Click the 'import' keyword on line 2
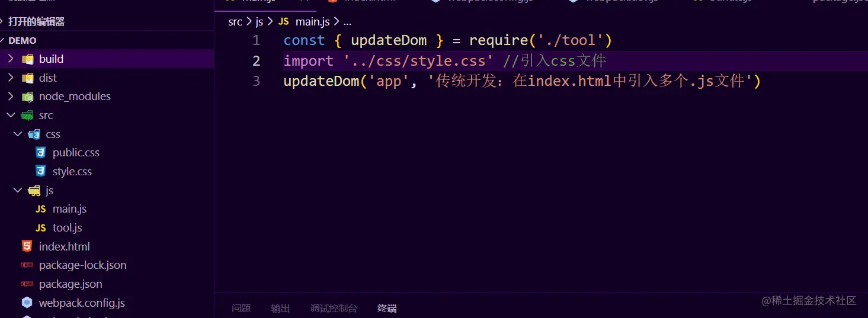 click(x=308, y=61)
